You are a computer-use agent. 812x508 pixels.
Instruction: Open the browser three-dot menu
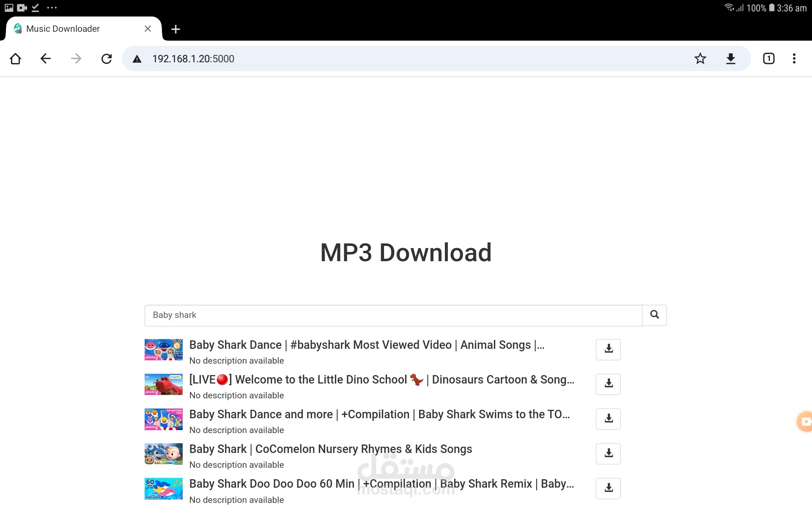coord(794,58)
